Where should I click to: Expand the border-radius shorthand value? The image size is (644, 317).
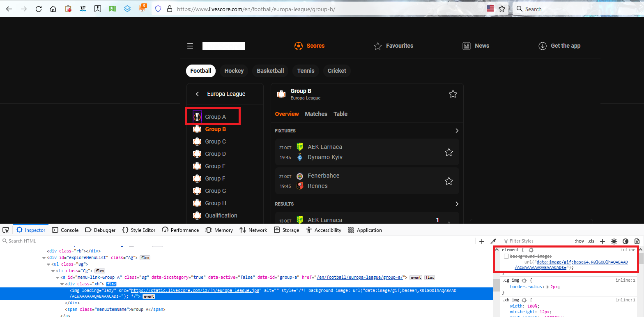(547, 287)
